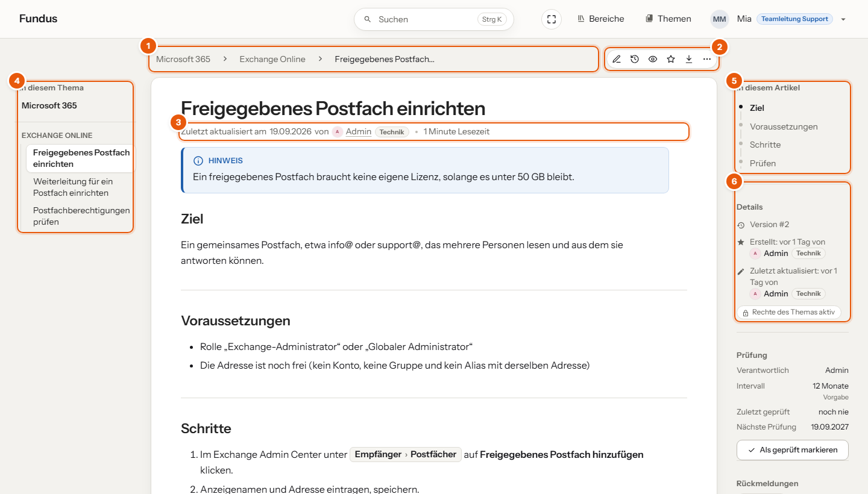868x494 pixels.
Task: Click the Nächste Prüfung date 19.09.2027
Action: [829, 427]
